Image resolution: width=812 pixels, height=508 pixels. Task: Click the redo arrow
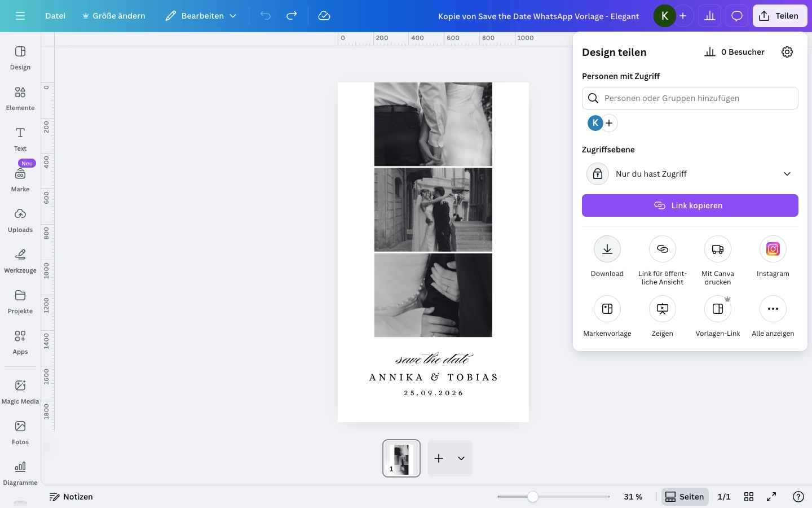(x=292, y=16)
